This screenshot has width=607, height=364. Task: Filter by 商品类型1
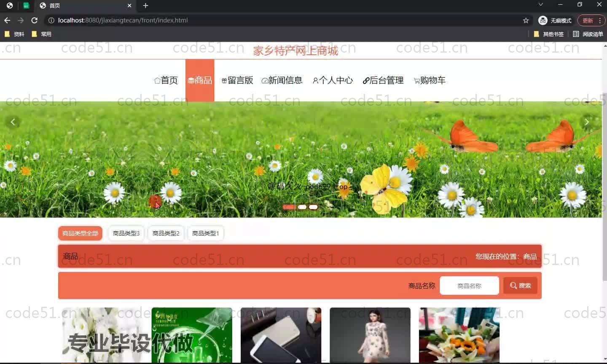[x=205, y=233]
